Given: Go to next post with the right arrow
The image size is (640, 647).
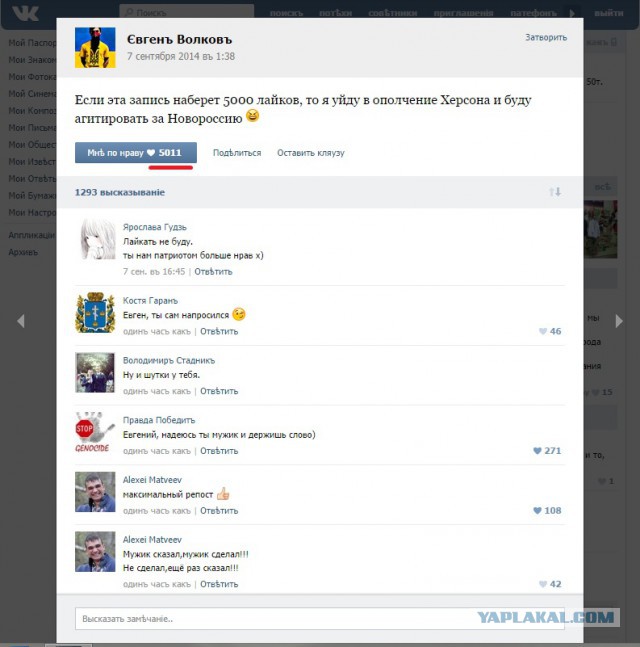Looking at the screenshot, I should (619, 321).
